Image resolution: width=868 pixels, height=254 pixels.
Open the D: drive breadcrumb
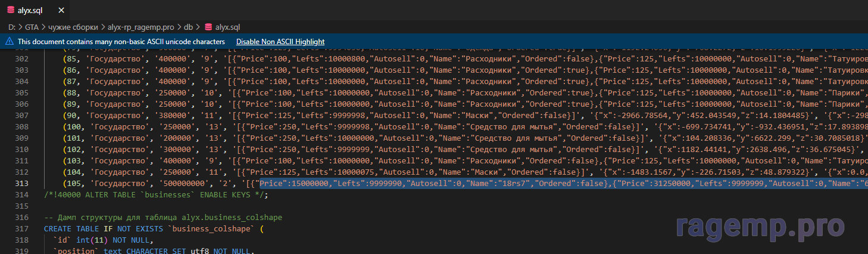point(11,27)
